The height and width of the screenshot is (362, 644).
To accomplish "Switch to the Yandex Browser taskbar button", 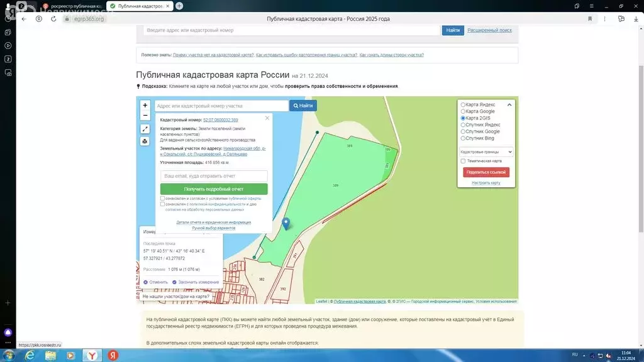I will [92, 356].
